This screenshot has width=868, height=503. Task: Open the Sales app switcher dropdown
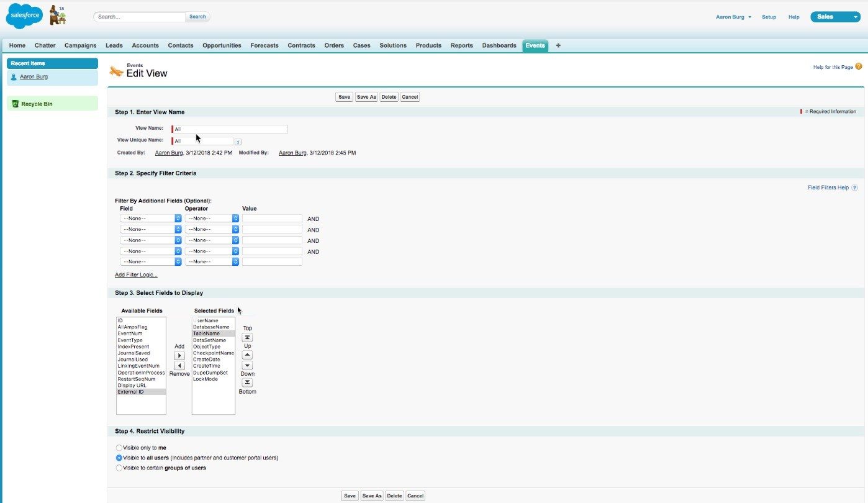point(855,17)
